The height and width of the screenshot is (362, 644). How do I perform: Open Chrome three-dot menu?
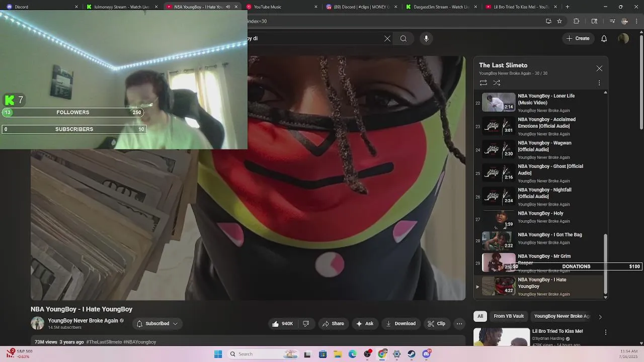637,21
